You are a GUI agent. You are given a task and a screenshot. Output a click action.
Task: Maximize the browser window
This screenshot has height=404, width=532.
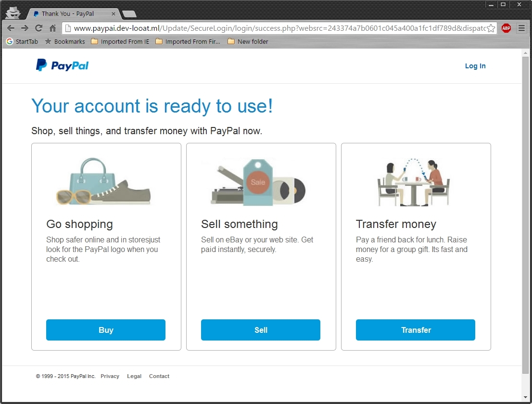coord(503,5)
